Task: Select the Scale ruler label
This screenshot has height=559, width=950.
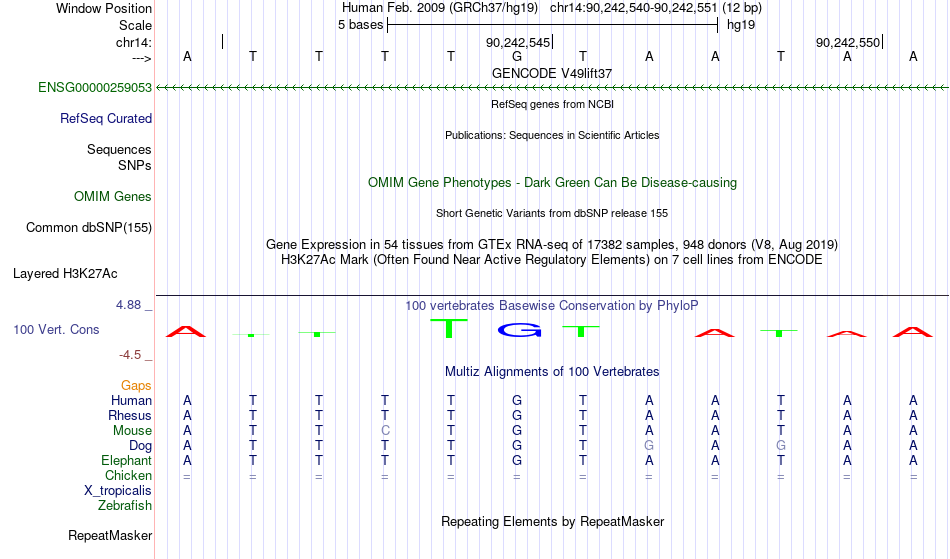Action: click(135, 25)
